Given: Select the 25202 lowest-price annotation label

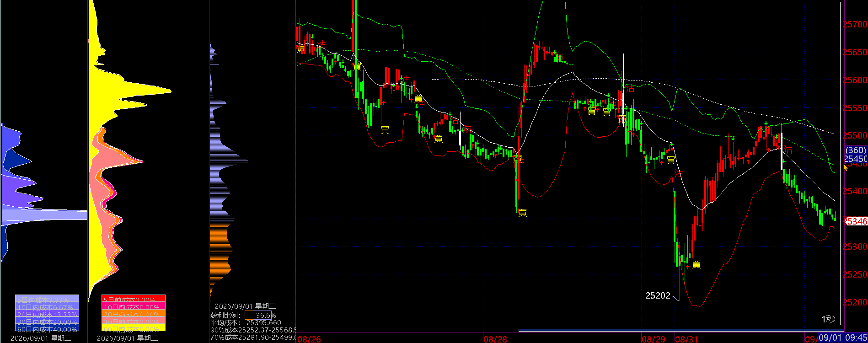Looking at the screenshot, I should [x=658, y=295].
